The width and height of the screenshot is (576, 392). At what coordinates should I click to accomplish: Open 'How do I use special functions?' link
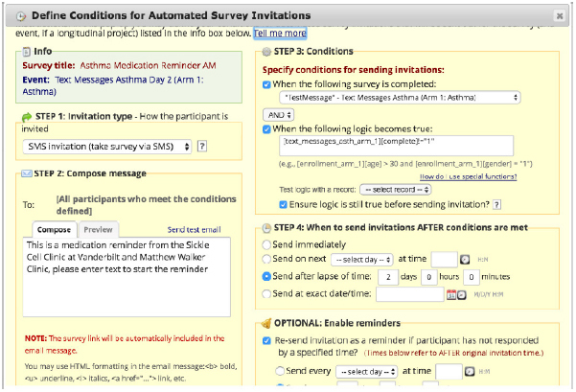468,176
